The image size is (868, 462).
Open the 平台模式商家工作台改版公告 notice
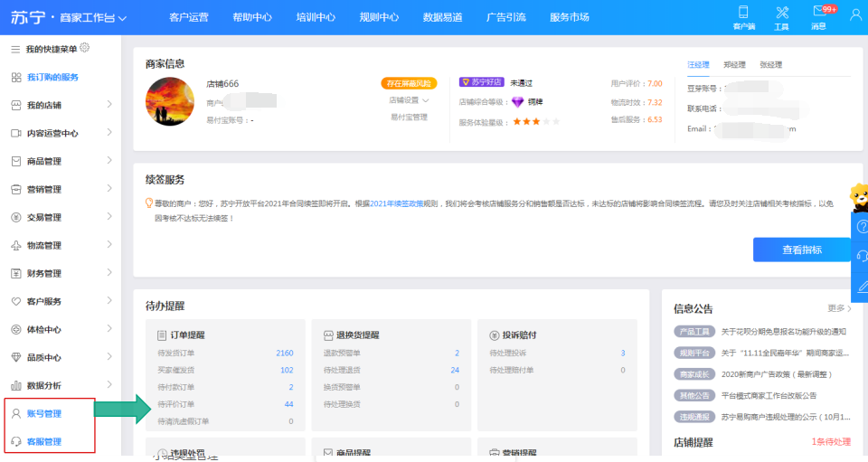(769, 396)
